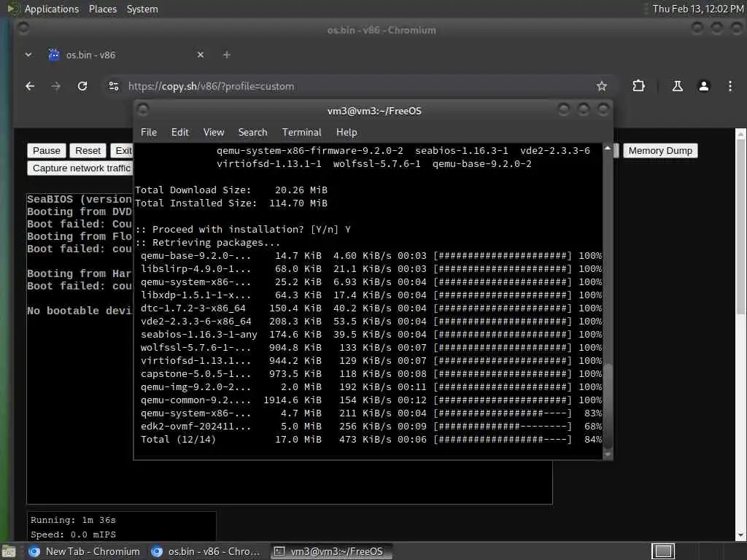Screen dimensions: 747x560
Task: Click the 'Total Download Size' line
Action: pyautogui.click(x=231, y=190)
